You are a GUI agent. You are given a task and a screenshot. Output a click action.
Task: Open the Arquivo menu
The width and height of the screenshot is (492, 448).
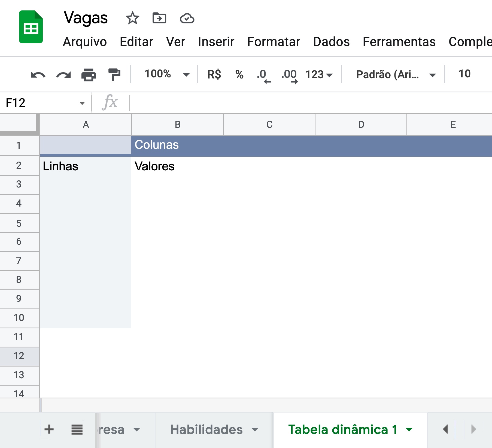pos(85,42)
